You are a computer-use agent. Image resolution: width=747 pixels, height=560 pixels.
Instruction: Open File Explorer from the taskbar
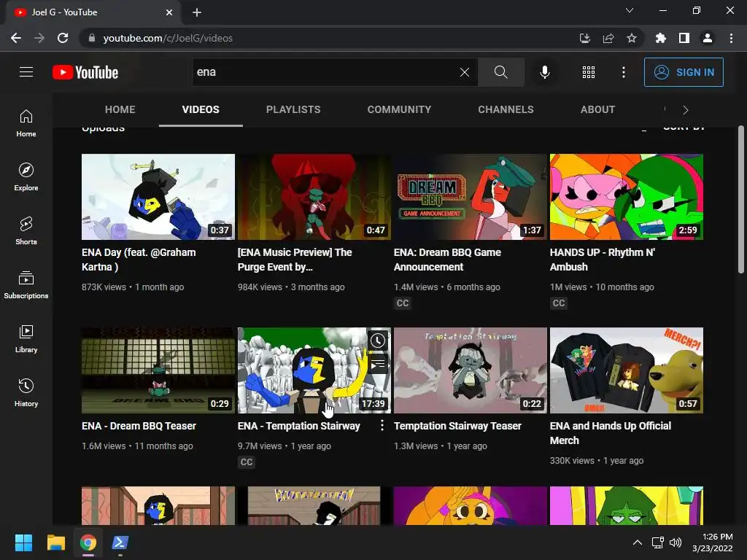(55, 542)
